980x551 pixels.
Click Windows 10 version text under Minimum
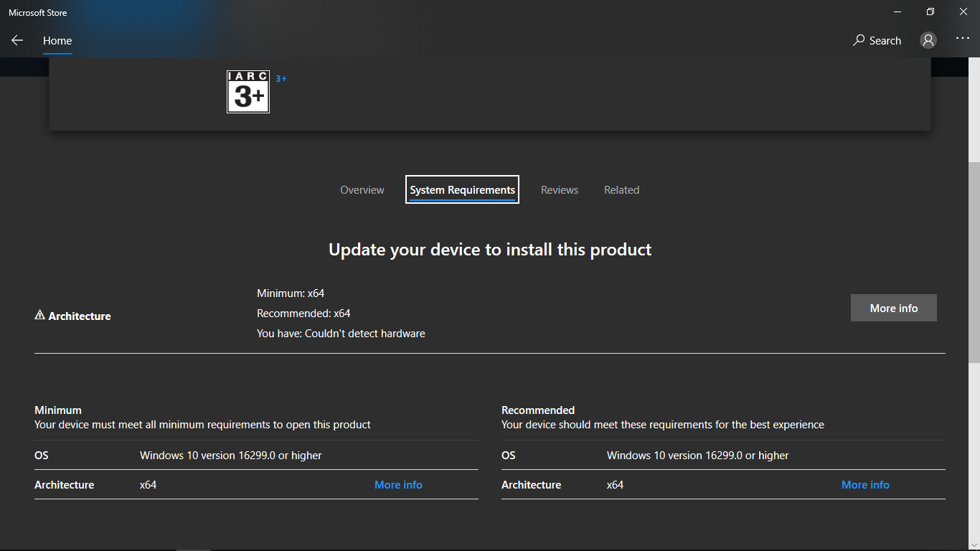click(231, 456)
